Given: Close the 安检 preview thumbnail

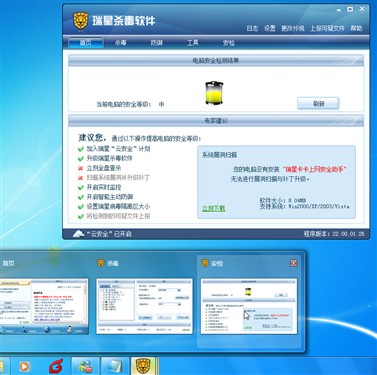Looking at the screenshot, I should 293,263.
